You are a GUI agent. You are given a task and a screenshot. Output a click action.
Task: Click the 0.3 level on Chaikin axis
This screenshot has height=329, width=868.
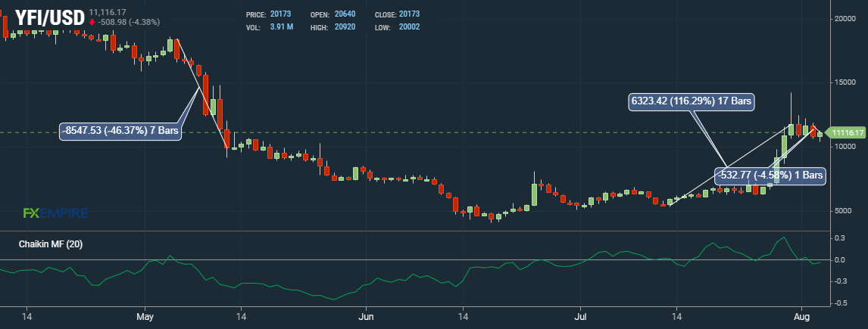coord(839,237)
